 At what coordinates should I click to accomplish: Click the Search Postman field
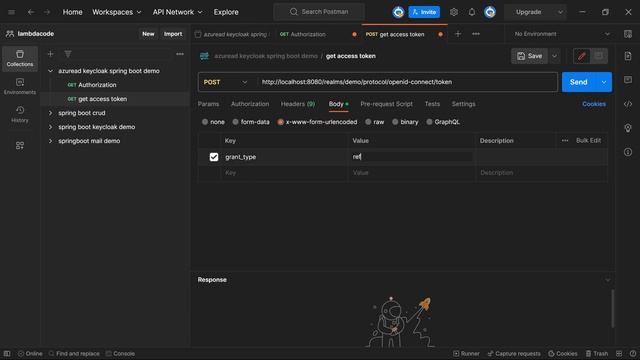[x=319, y=12]
